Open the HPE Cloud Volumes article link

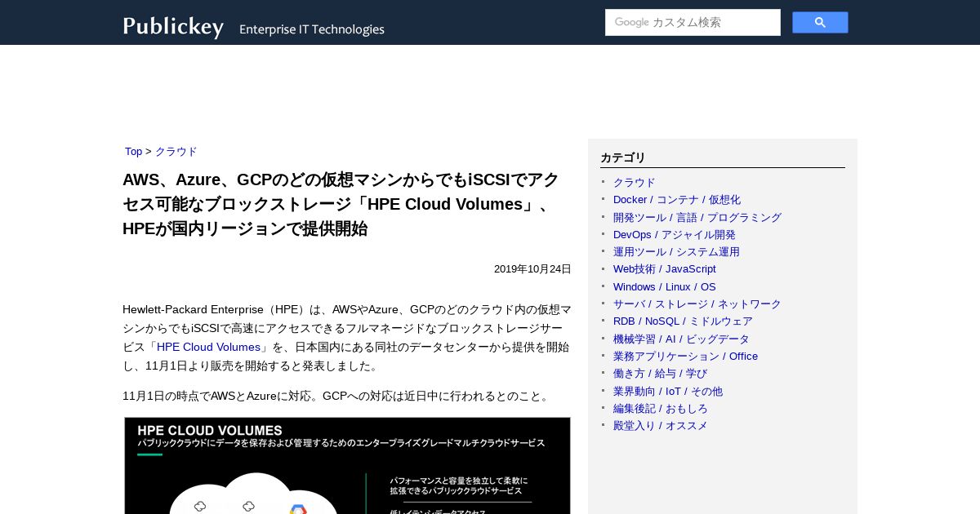(x=208, y=348)
